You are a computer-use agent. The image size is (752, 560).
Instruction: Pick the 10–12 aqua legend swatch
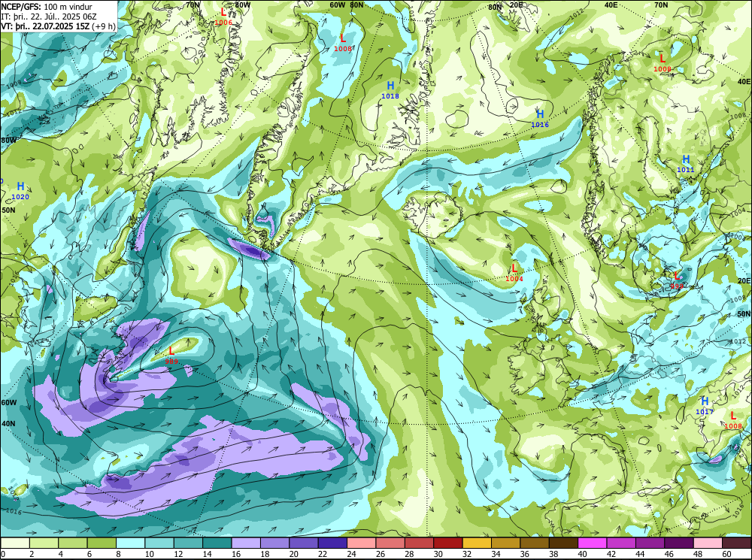click(x=159, y=543)
